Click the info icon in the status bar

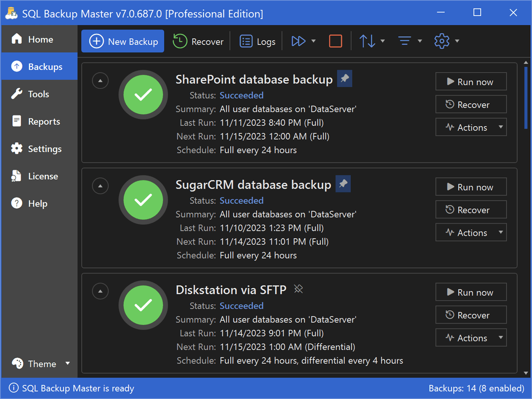click(x=13, y=388)
